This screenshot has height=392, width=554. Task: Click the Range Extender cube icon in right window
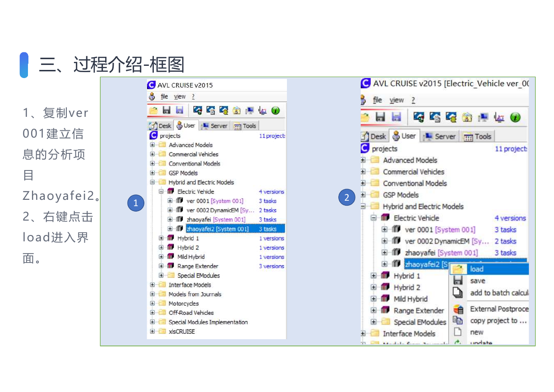coord(385,310)
